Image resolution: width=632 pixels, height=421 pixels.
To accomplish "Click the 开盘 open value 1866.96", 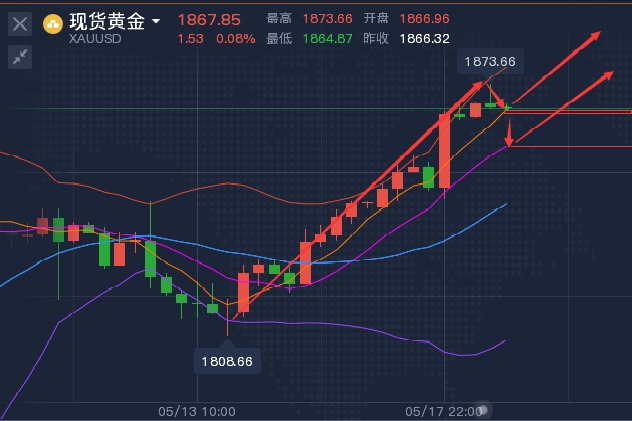I will click(x=423, y=19).
